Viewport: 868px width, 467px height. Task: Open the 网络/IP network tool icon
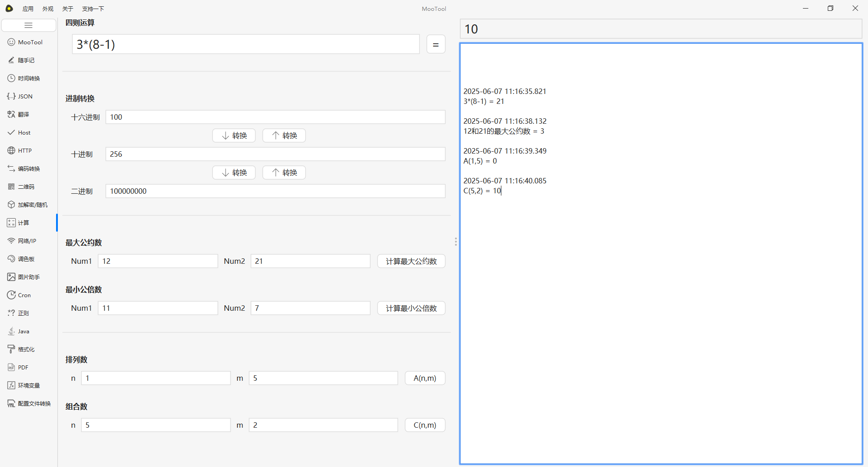tap(11, 241)
